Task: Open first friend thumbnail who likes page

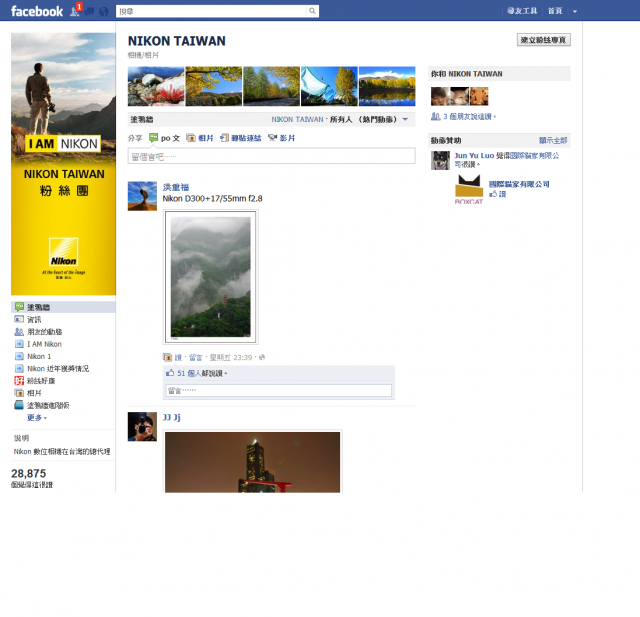Action: 440,96
